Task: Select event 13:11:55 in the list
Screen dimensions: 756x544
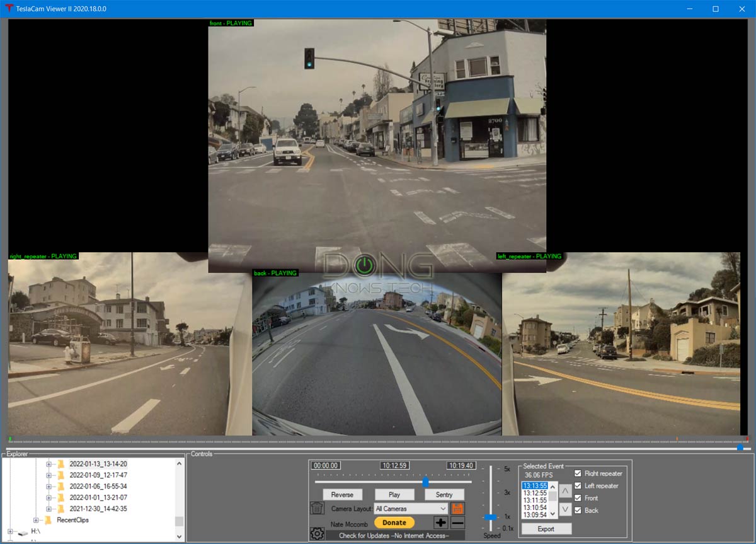Action: point(535,501)
